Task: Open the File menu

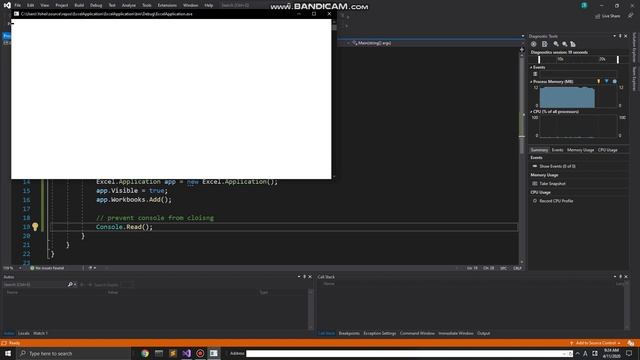Action: point(17,5)
